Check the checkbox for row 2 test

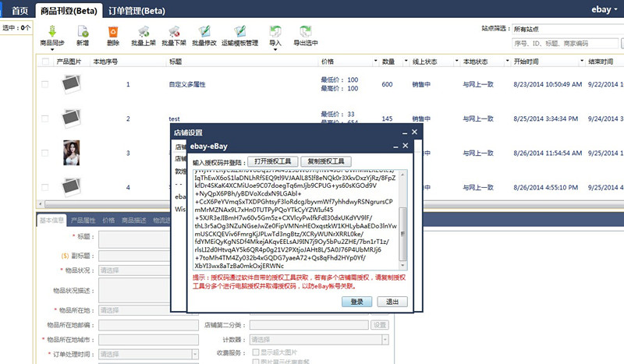(x=45, y=118)
